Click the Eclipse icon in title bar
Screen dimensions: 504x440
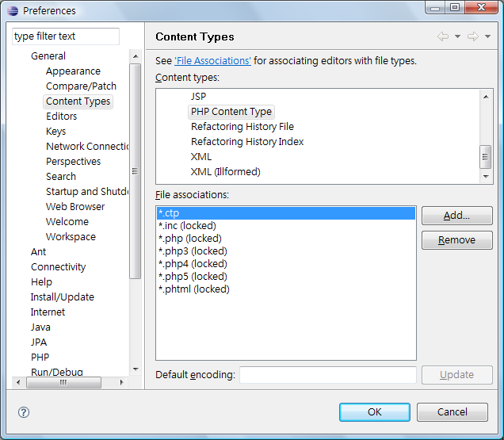tap(13, 10)
